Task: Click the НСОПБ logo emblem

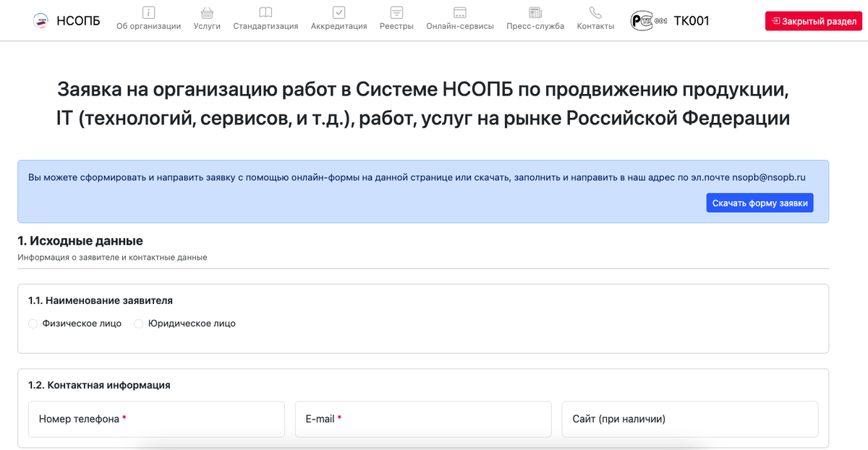Action: point(41,21)
